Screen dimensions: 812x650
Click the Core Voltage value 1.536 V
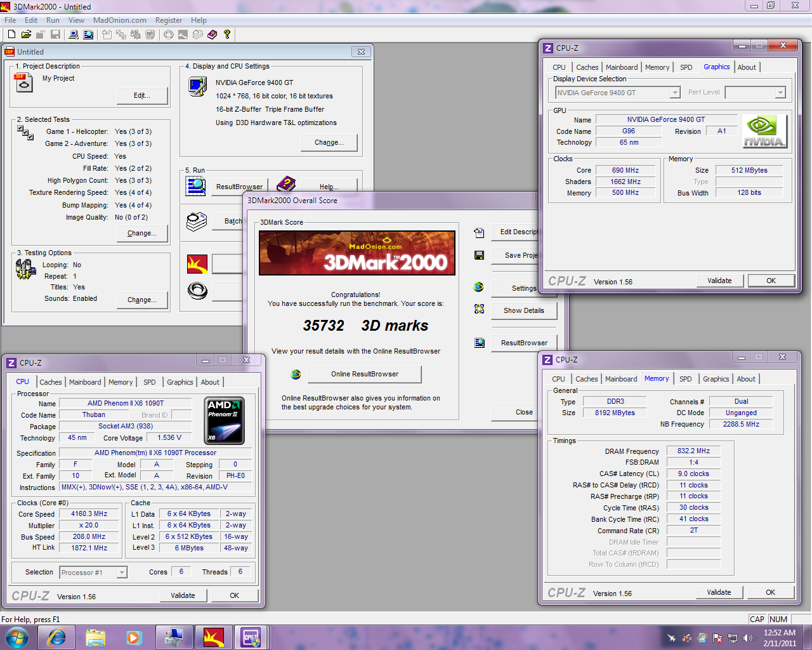pos(169,438)
